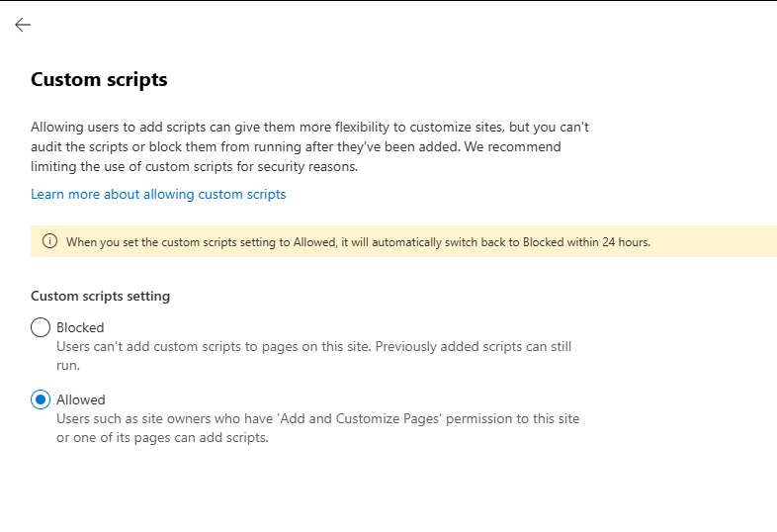This screenshot has height=532, width=777.
Task: Click the 'Add and Customize Pages' quoted phrase
Action: pyautogui.click(x=360, y=419)
